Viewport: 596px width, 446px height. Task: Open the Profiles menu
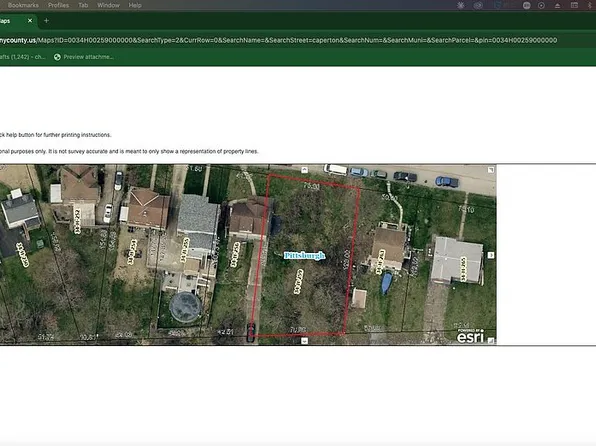tap(59, 5)
